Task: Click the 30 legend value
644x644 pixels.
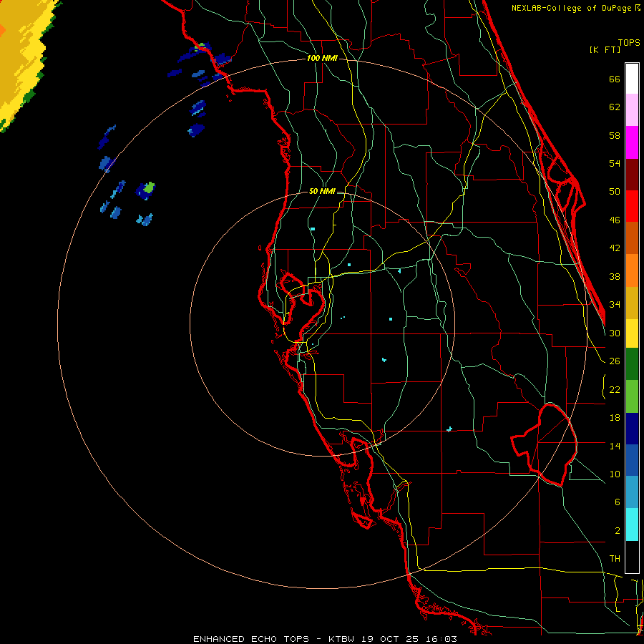Action: tap(615, 333)
